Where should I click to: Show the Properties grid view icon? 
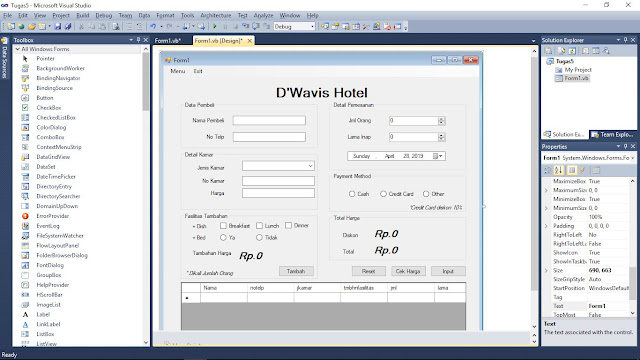pyautogui.click(x=572, y=170)
